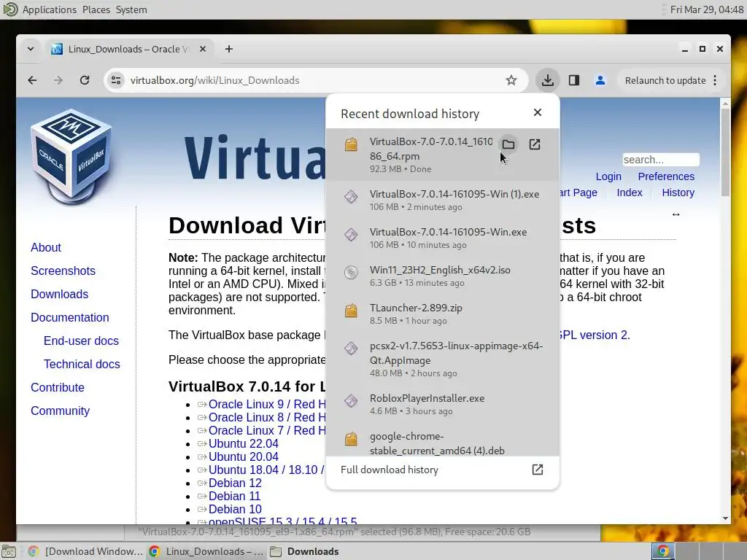Open the Debian 10 download link
The height and width of the screenshot is (560, 747).
pyautogui.click(x=235, y=509)
